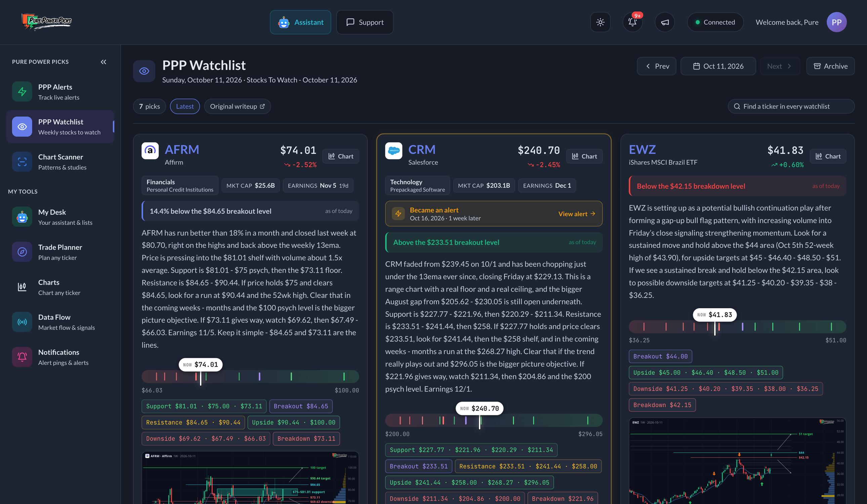Focus Find a ticker search field
The width and height of the screenshot is (867, 504).
[x=791, y=106]
